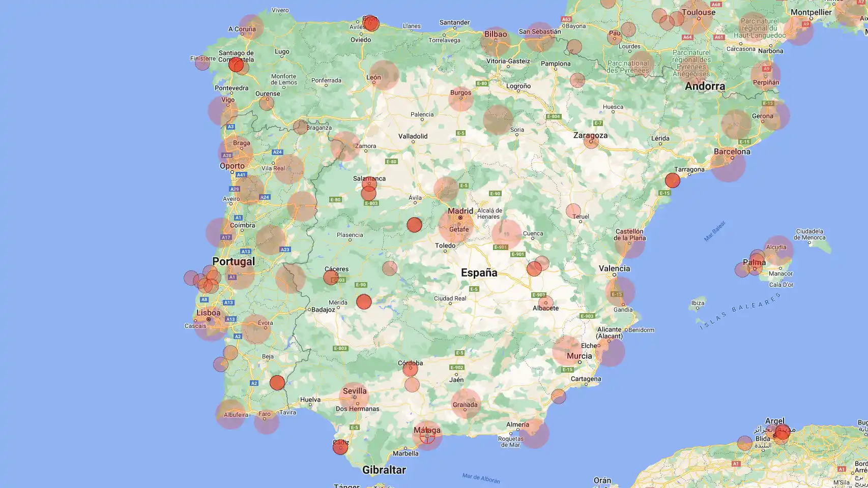Click the España country label
Viewport: 868px width, 488px height.
pyautogui.click(x=479, y=272)
